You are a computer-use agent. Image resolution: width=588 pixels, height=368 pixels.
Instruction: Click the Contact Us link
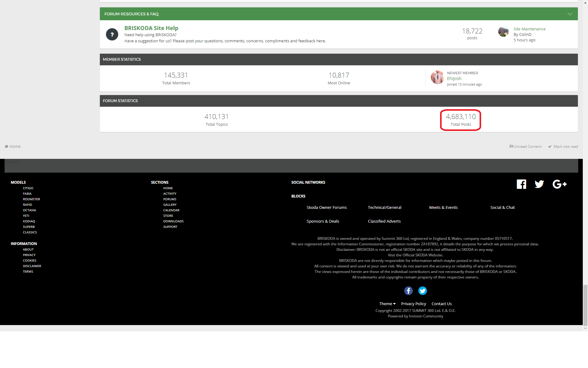(442, 304)
